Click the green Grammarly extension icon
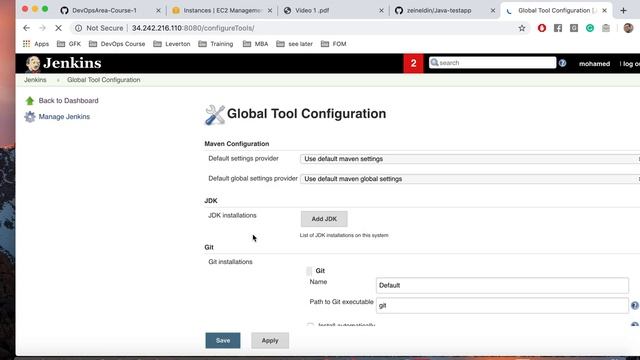The width and height of the screenshot is (640, 360). [x=590, y=28]
